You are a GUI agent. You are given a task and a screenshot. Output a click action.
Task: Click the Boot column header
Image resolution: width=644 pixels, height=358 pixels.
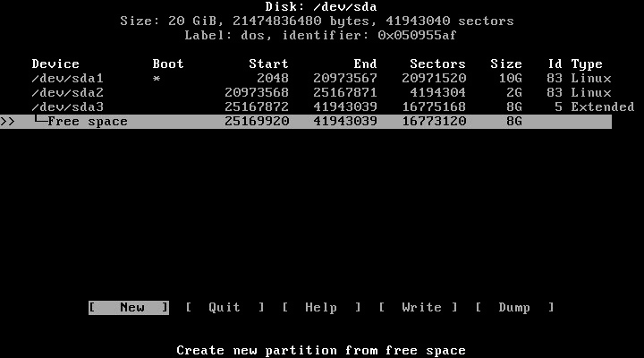168,64
